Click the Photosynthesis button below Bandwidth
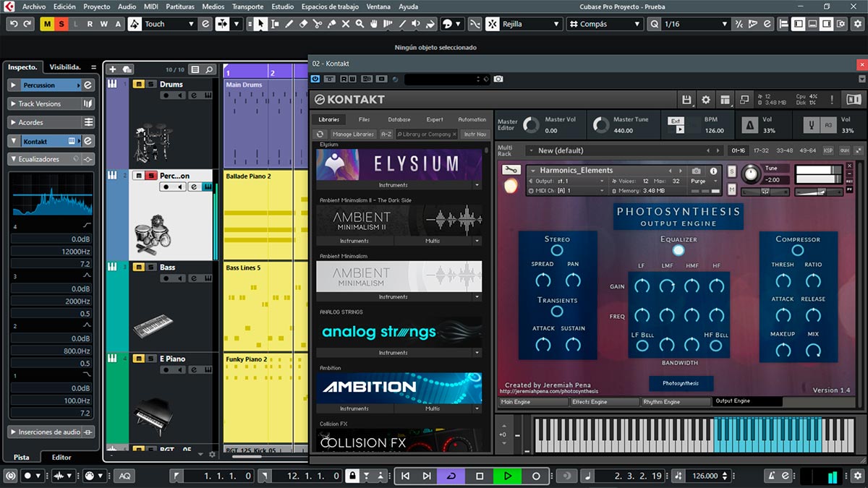 pos(681,383)
